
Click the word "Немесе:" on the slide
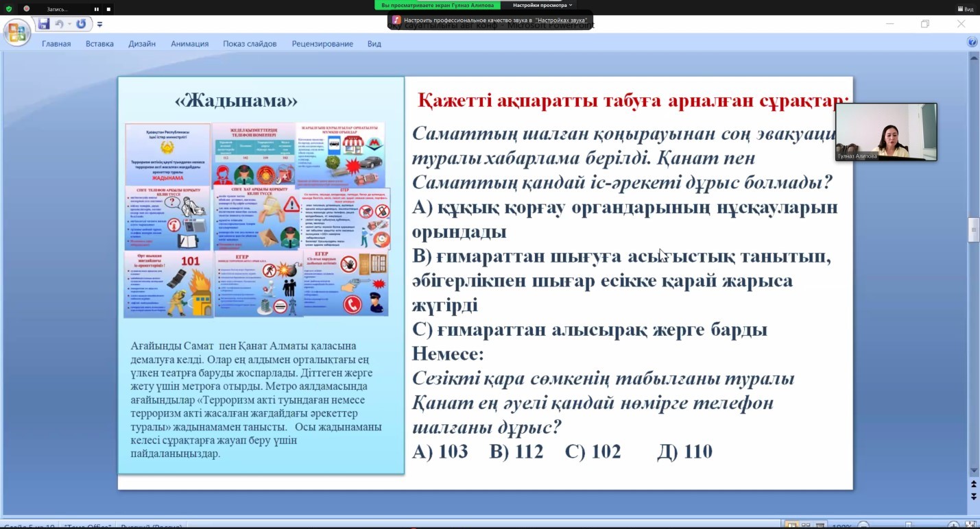click(x=448, y=354)
